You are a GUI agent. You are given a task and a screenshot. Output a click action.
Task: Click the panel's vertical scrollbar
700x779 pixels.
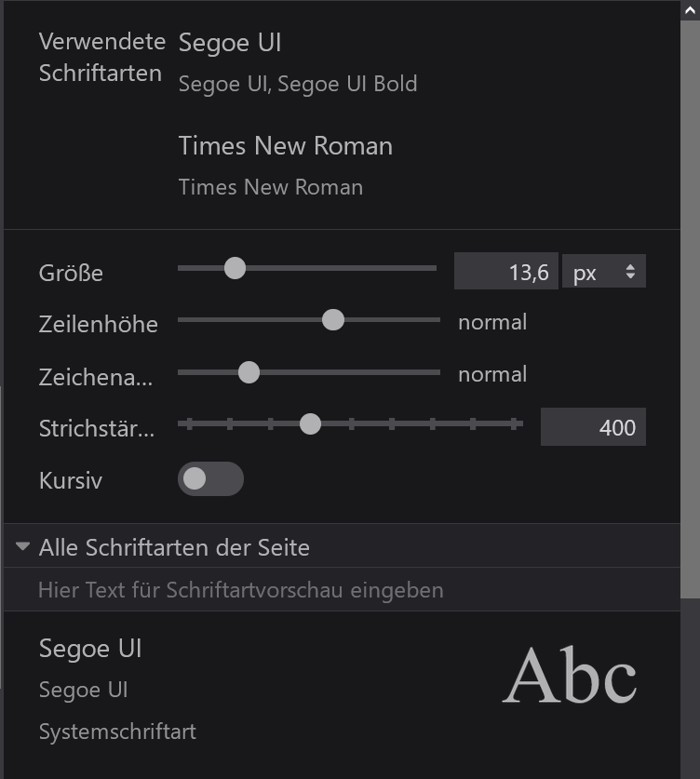pos(690,279)
